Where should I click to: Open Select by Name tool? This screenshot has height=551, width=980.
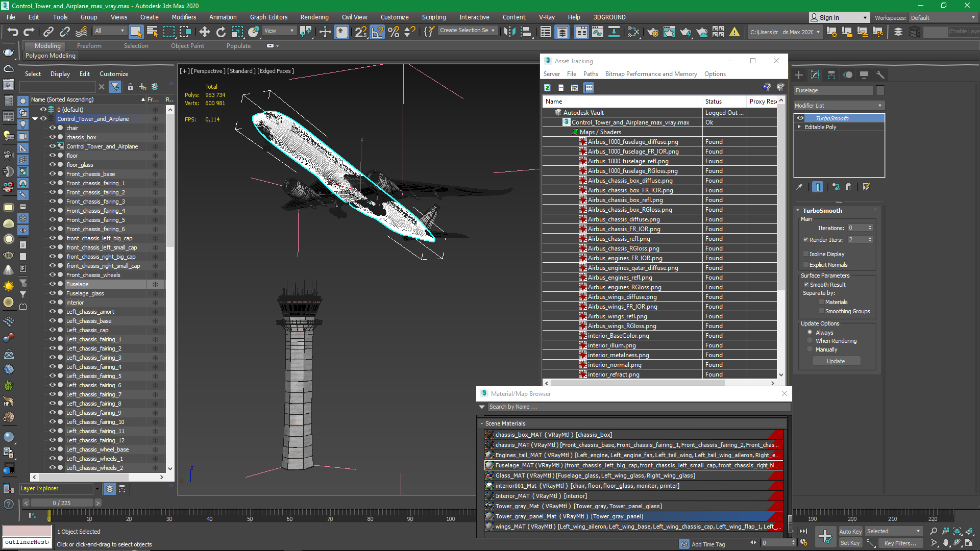coord(152,32)
